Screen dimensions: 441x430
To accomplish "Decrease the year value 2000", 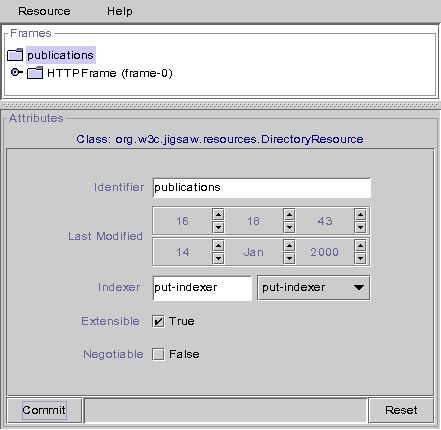I will (360, 258).
